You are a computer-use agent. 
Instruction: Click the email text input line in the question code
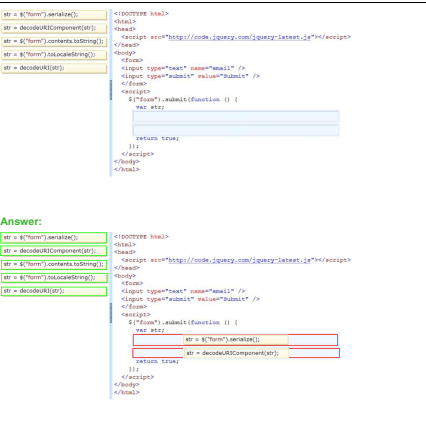(x=183, y=68)
